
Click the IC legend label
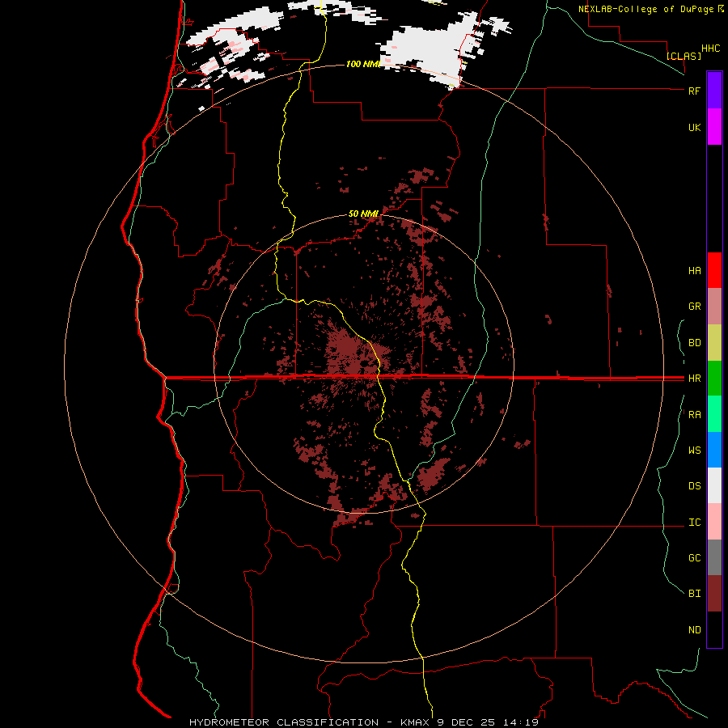[x=694, y=523]
